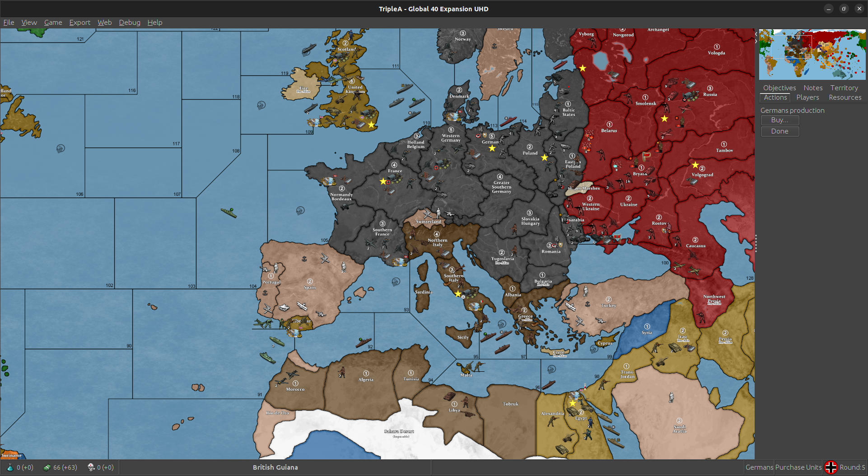Click the Tobruk territory label
The height and width of the screenshot is (476, 868).
coord(511,404)
